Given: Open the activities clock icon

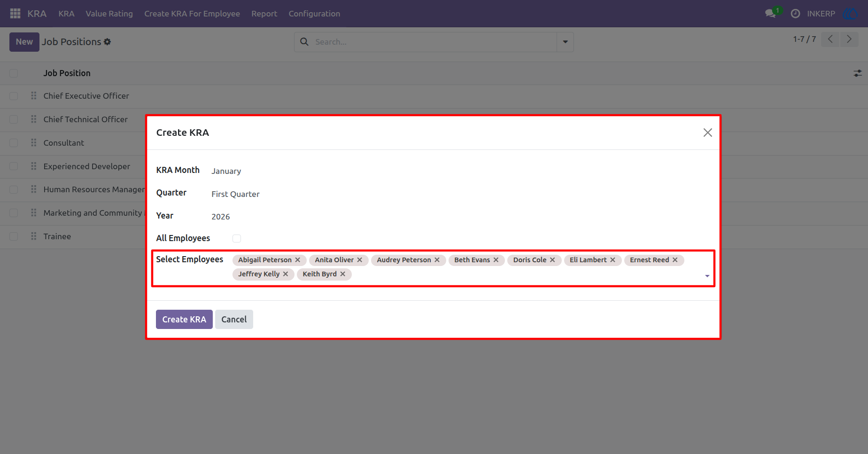Looking at the screenshot, I should [x=795, y=14].
